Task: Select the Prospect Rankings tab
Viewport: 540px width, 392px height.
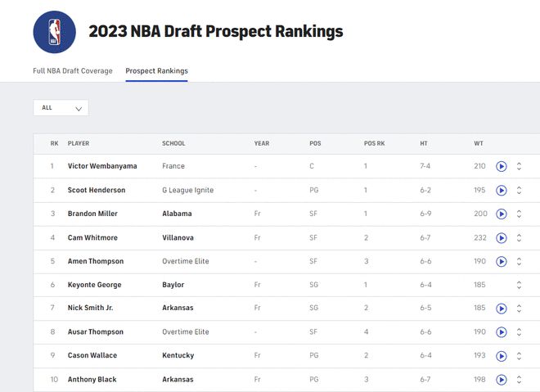Action: [157, 71]
